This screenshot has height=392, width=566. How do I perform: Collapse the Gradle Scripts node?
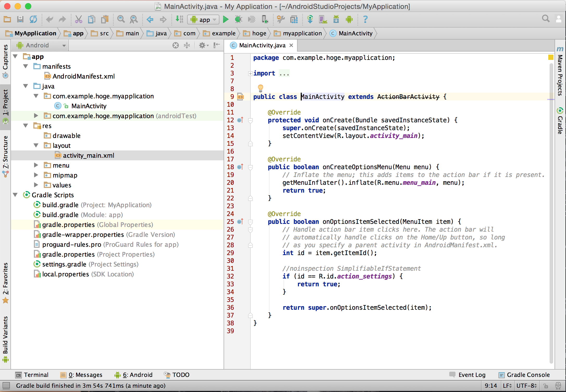click(15, 195)
